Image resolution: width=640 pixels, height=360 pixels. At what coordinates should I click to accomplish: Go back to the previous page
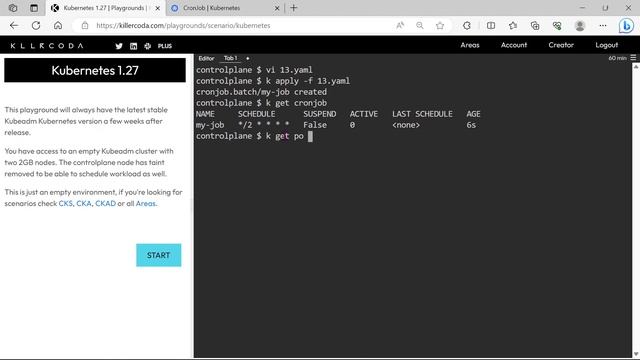(x=14, y=25)
